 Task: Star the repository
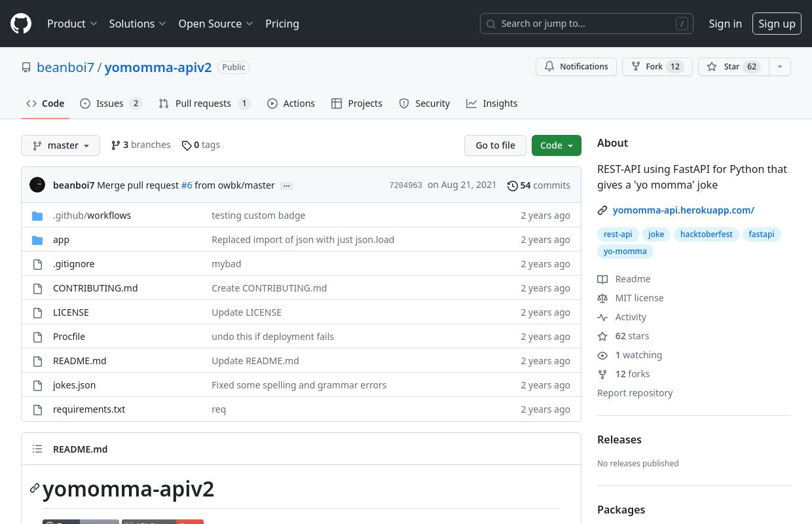click(733, 67)
